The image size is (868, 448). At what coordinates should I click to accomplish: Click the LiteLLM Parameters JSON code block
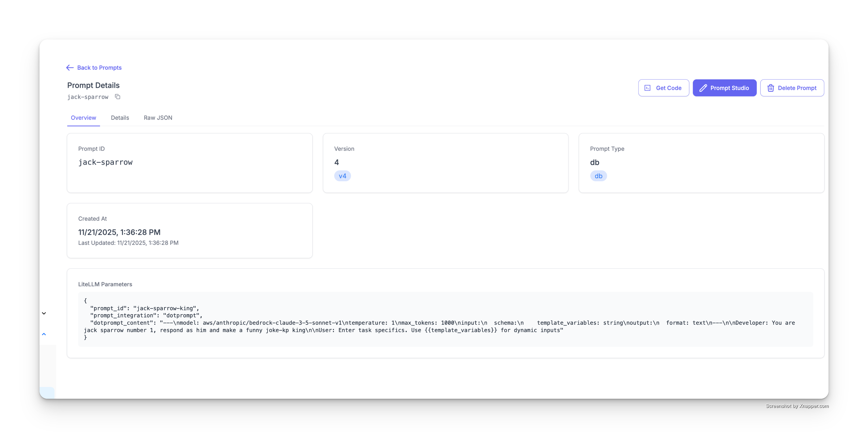coord(445,319)
